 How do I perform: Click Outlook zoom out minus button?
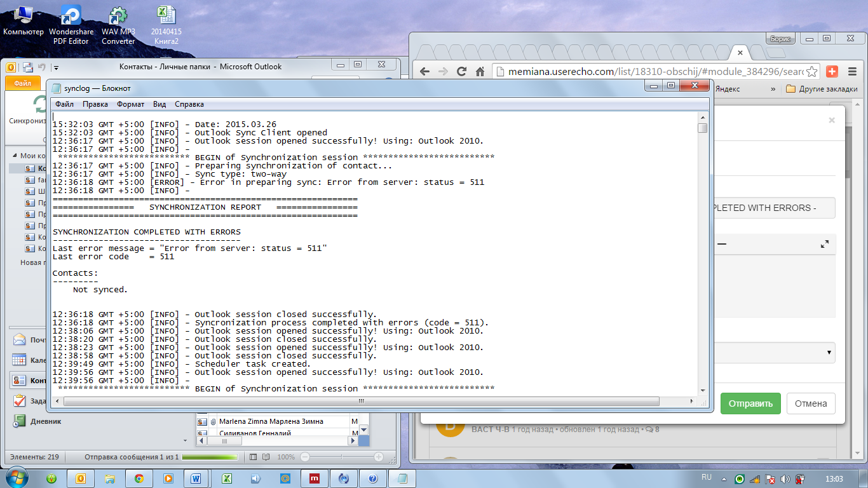(305, 457)
